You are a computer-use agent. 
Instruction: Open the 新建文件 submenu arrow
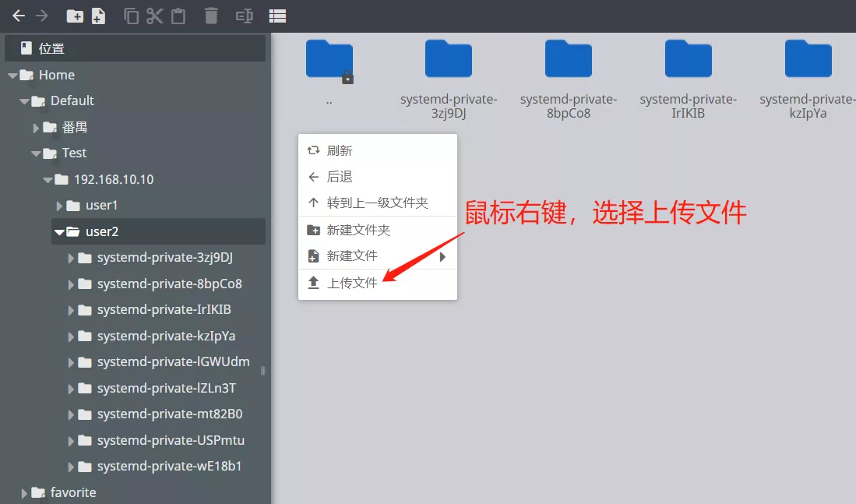442,256
